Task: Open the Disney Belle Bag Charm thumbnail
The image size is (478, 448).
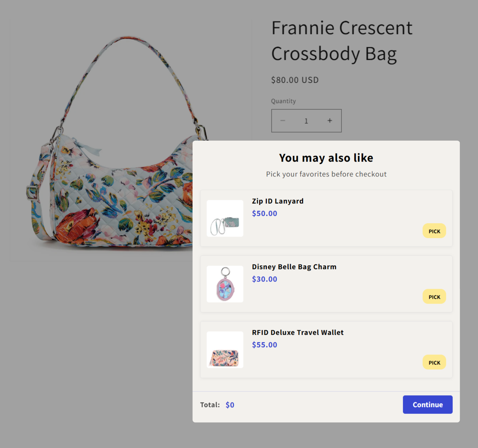Action: click(x=225, y=284)
